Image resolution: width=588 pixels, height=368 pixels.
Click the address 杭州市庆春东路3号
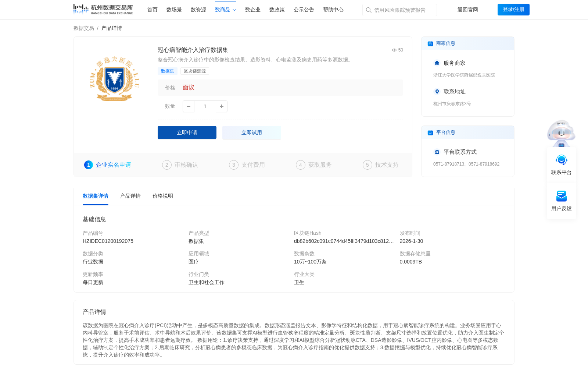click(x=452, y=104)
